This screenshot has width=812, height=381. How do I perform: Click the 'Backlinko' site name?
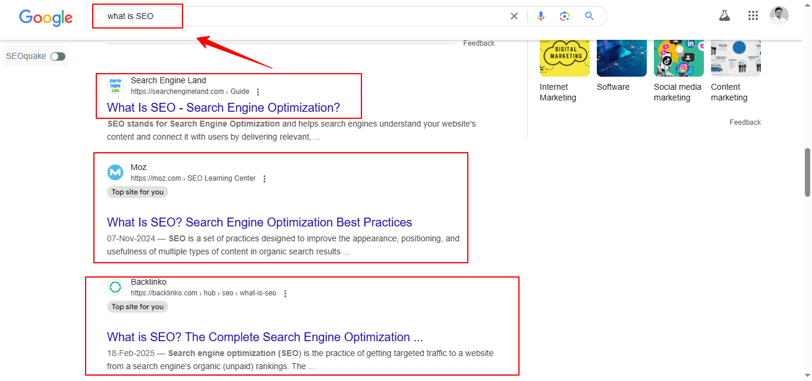tap(148, 282)
